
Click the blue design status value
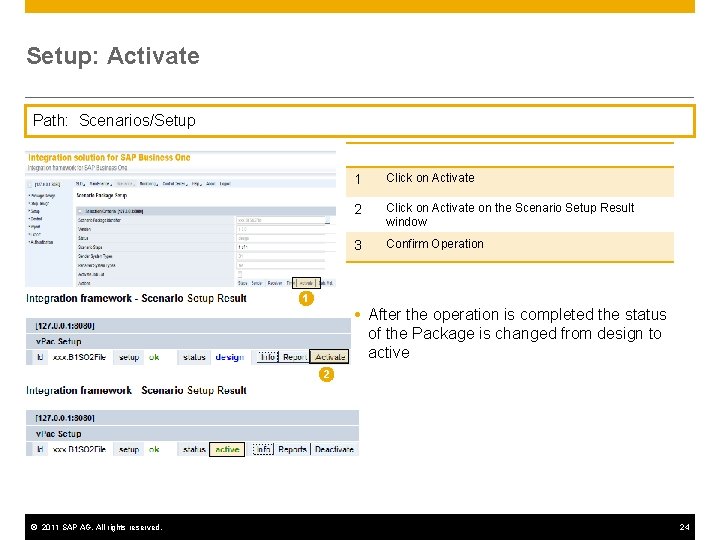coord(230,357)
